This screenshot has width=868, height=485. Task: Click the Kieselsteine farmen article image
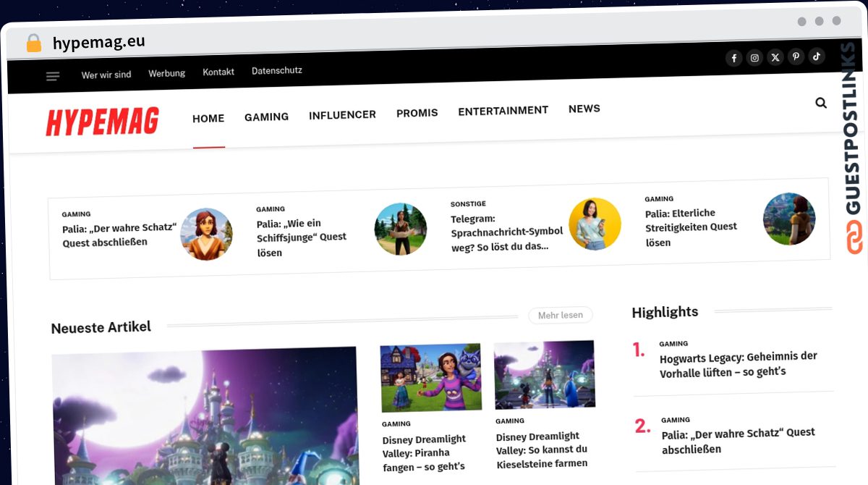[545, 375]
